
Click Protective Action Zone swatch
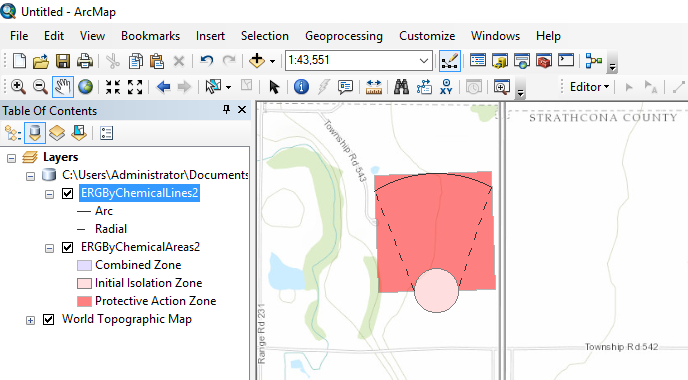tap(84, 301)
